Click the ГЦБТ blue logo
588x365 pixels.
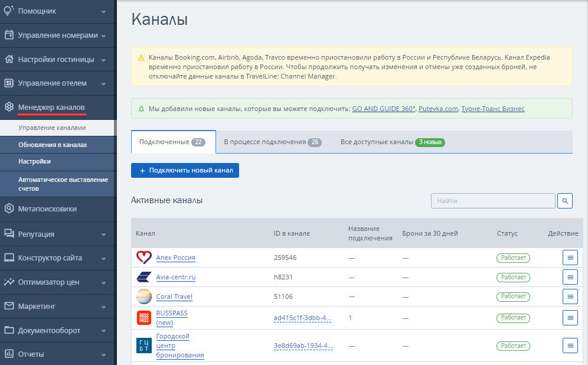(x=144, y=346)
